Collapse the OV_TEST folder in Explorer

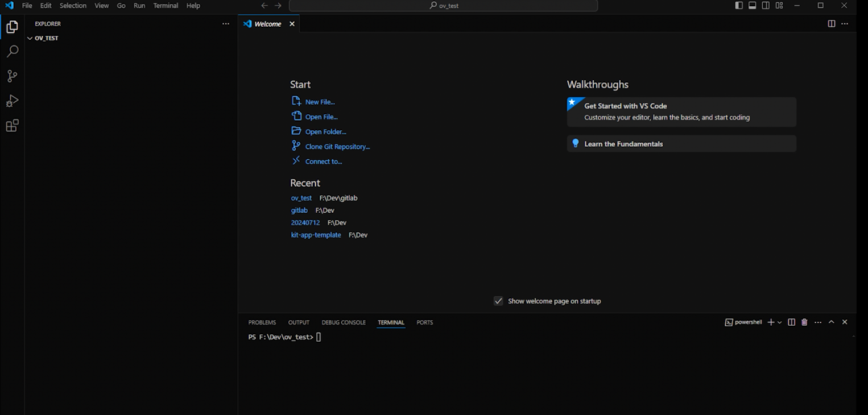(30, 38)
